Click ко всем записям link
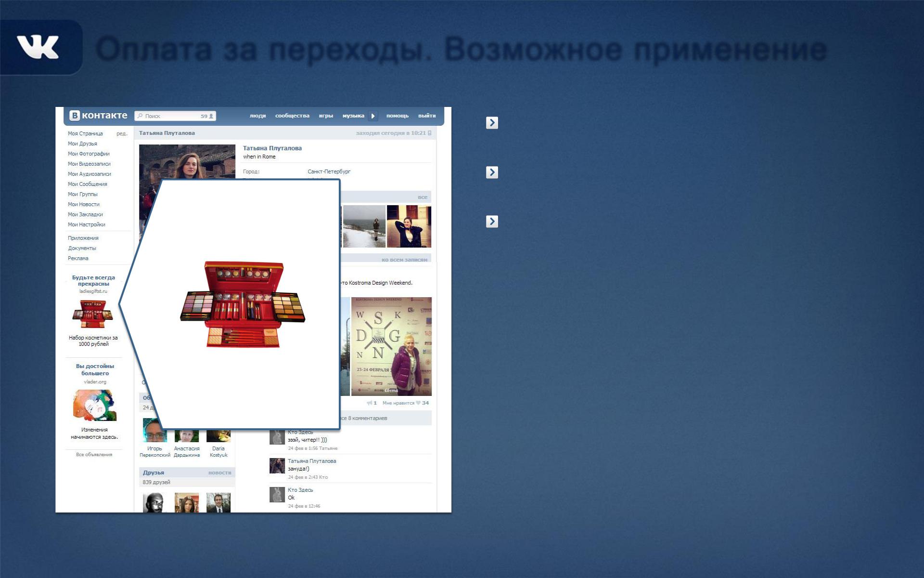 tap(404, 260)
